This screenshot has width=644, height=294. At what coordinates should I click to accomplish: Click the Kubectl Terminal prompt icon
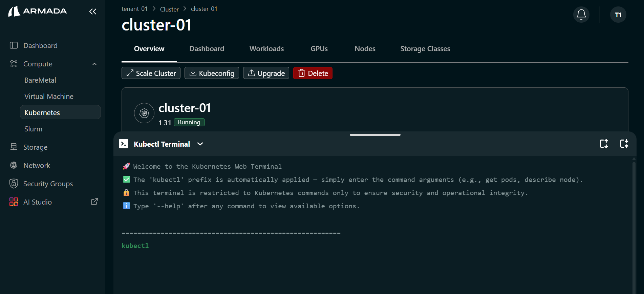tap(124, 144)
